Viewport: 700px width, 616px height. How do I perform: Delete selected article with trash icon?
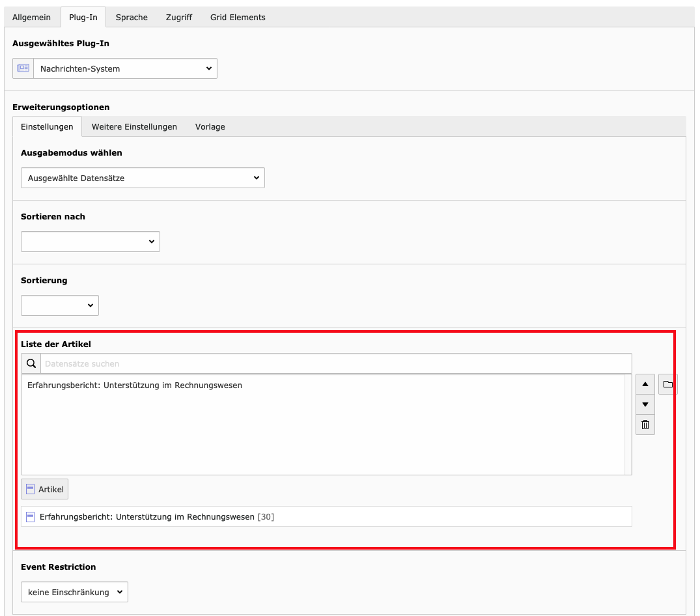coord(645,425)
